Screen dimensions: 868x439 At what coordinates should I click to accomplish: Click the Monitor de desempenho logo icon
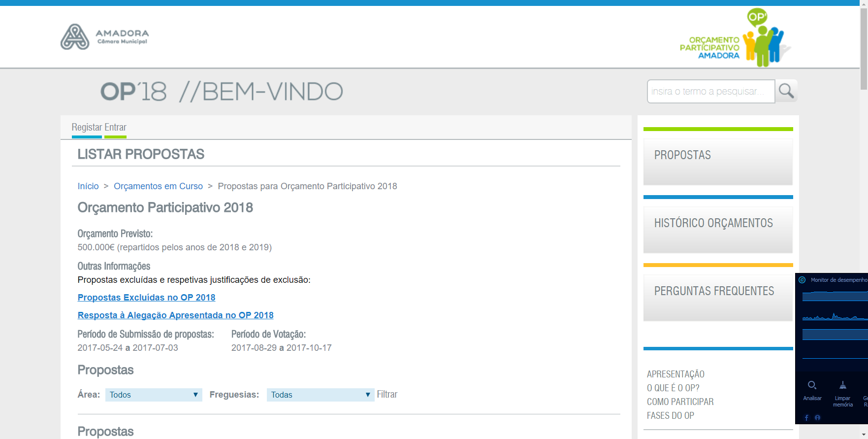[802, 280]
